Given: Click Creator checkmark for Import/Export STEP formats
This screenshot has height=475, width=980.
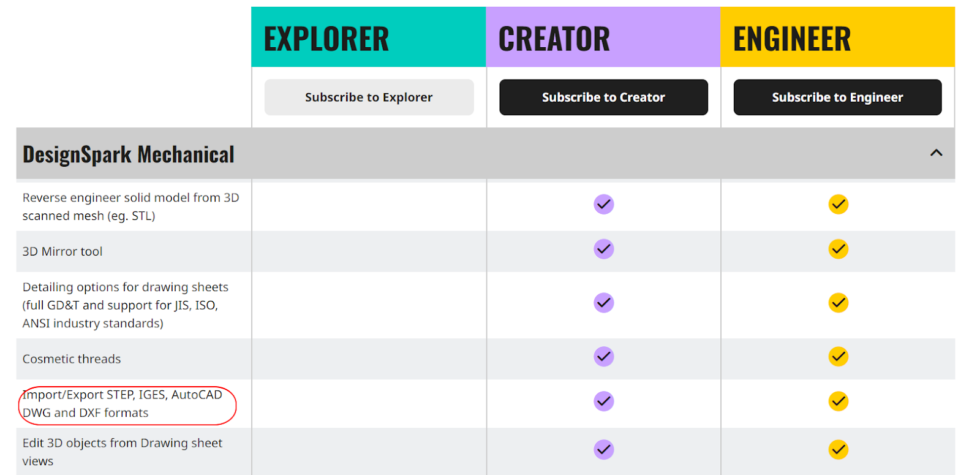Looking at the screenshot, I should pos(603,401).
